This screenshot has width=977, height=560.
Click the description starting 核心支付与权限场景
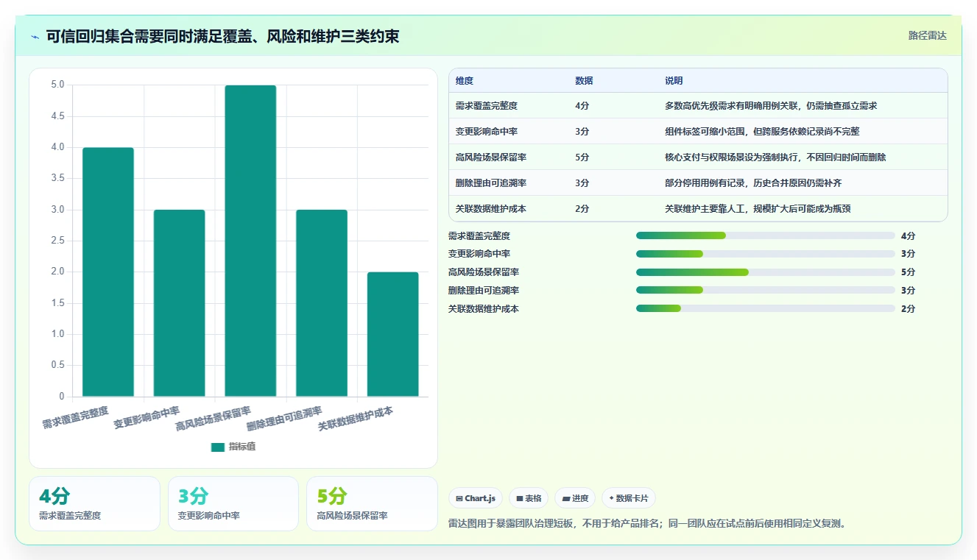[775, 157]
